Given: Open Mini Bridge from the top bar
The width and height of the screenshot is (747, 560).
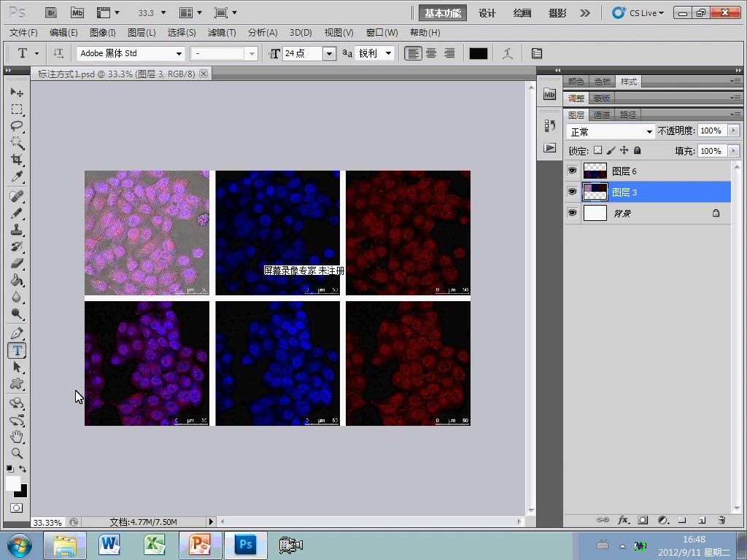Looking at the screenshot, I should 77,13.
